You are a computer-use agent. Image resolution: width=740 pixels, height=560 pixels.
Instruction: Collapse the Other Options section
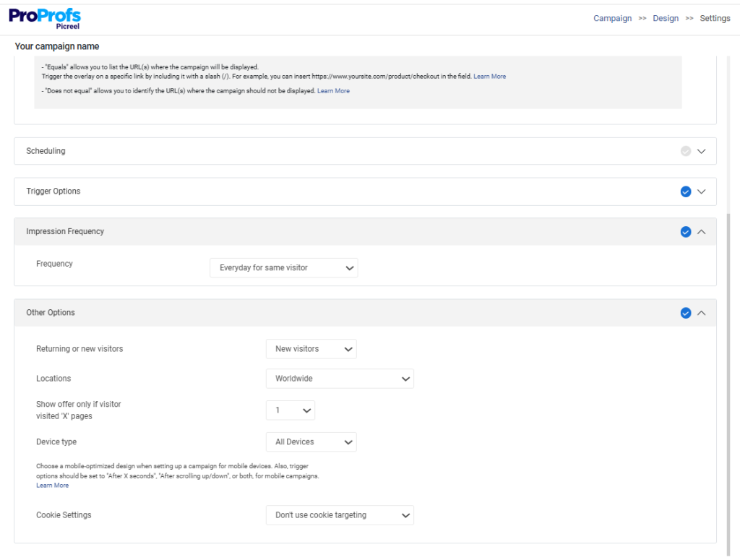click(701, 312)
